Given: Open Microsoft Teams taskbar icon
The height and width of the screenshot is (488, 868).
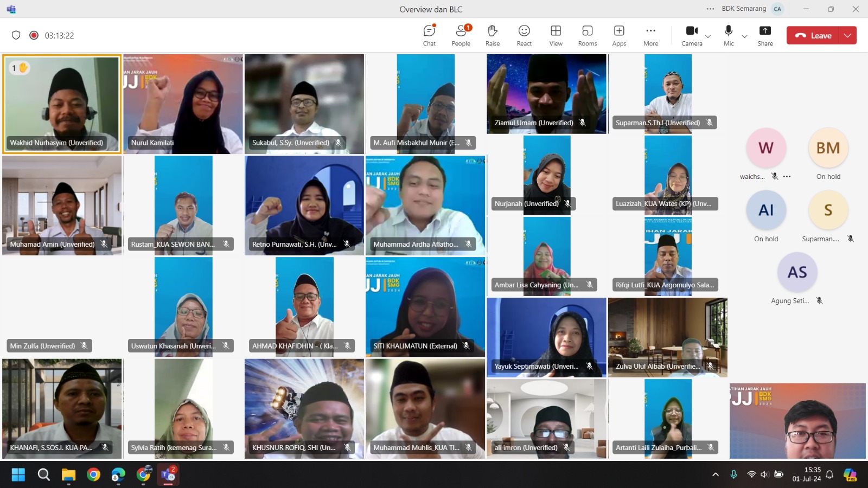Looking at the screenshot, I should [x=168, y=475].
